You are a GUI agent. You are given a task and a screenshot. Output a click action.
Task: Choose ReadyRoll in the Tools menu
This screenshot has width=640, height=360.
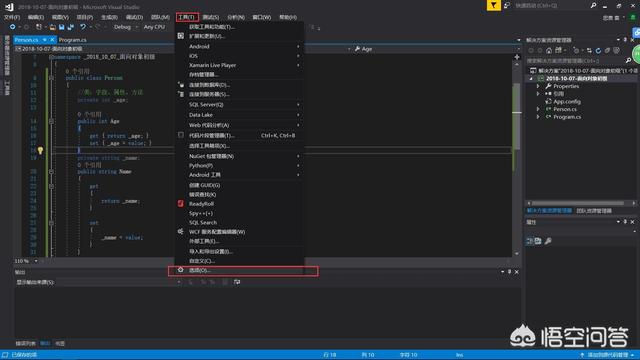tap(240, 204)
